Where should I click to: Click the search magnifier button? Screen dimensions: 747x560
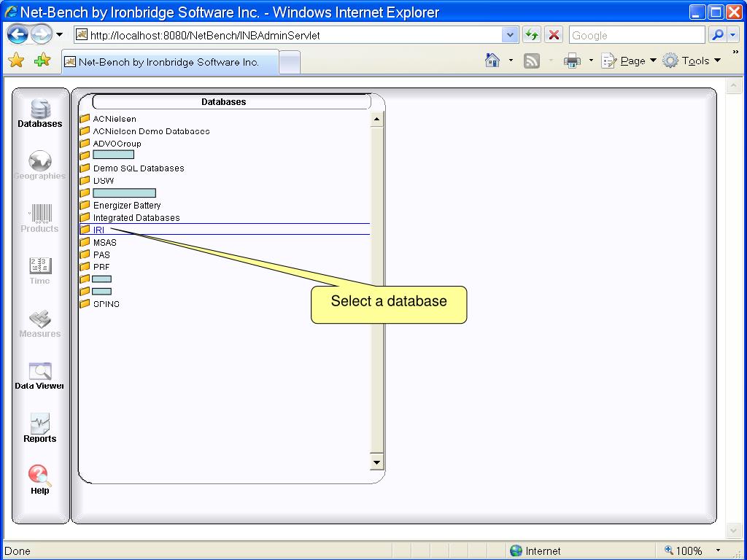tap(718, 35)
